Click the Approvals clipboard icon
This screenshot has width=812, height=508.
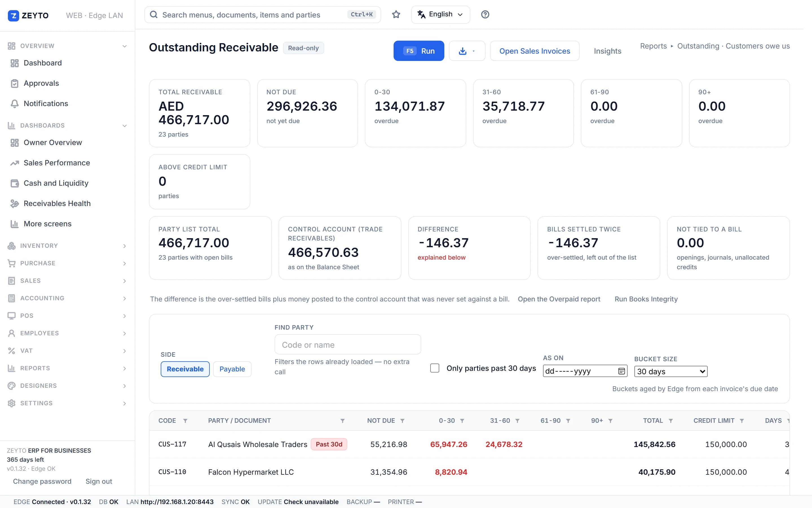[x=14, y=83]
